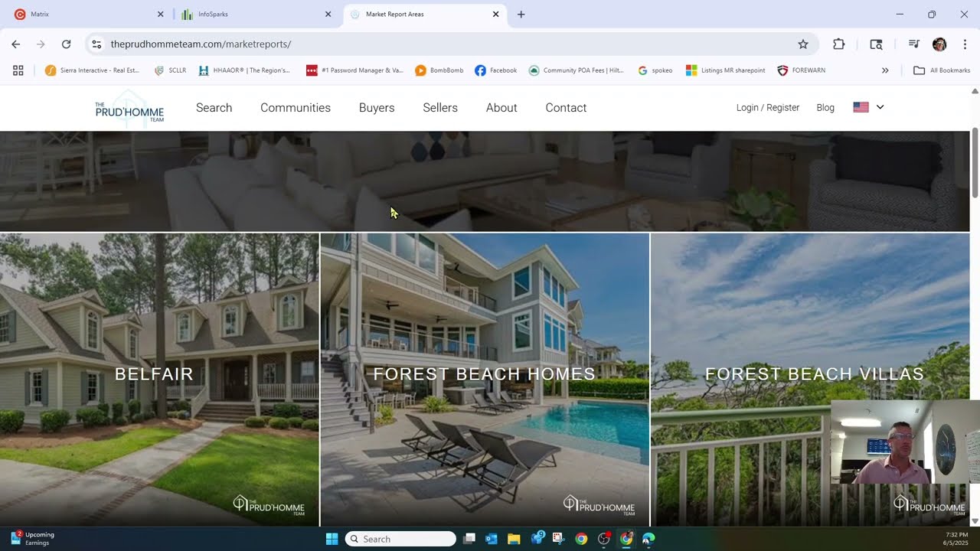Screen dimensions: 980x551
Task: Show more bookmarks with the double chevron
Action: 885,70
